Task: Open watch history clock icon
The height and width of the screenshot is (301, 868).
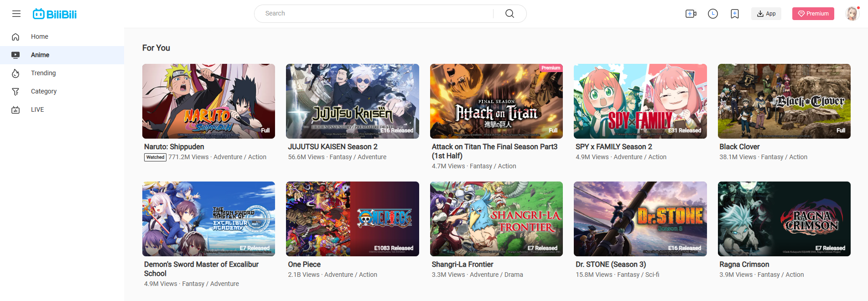Action: click(712, 14)
